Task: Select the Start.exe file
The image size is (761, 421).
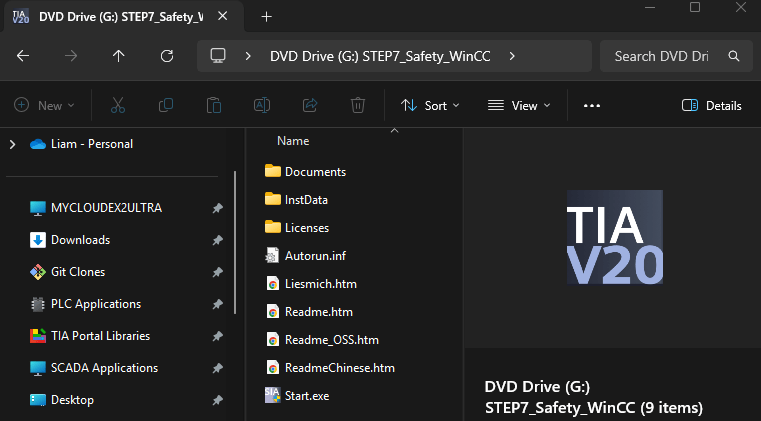Action: click(307, 396)
